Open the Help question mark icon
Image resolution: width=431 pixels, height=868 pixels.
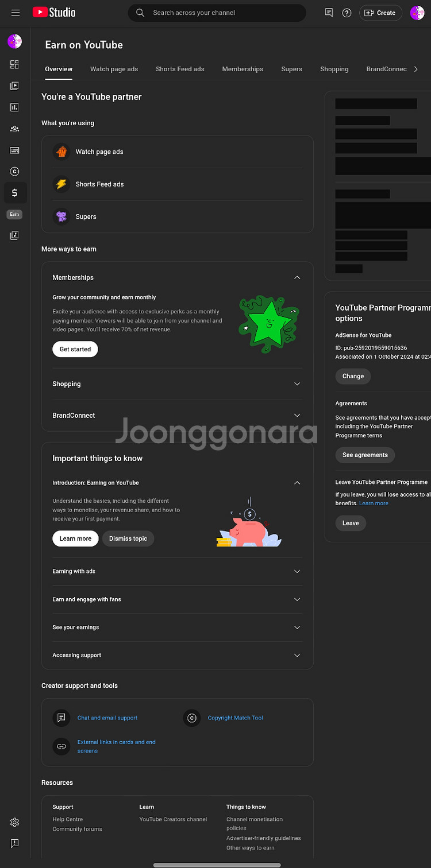coord(347,13)
